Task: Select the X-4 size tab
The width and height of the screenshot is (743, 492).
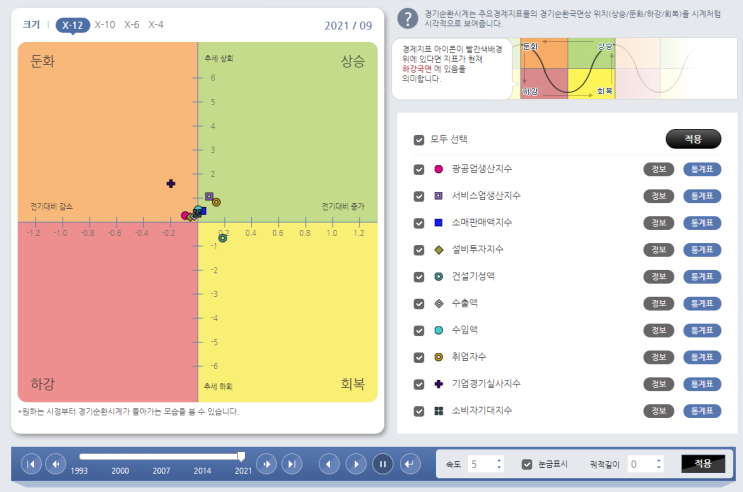Action: [x=156, y=25]
